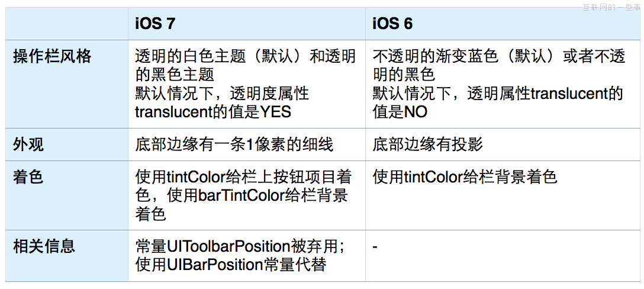
Task: Click the iOS 7 translucent YES text
Action: tap(213, 112)
